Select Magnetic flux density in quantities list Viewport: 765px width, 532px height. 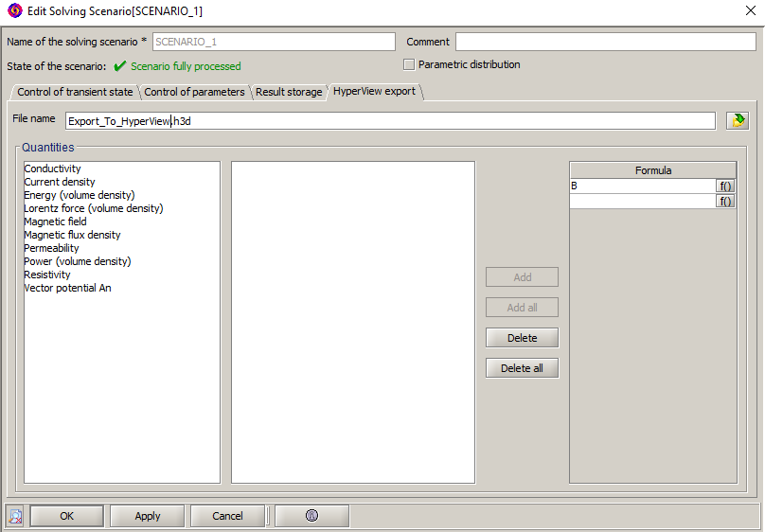(72, 235)
